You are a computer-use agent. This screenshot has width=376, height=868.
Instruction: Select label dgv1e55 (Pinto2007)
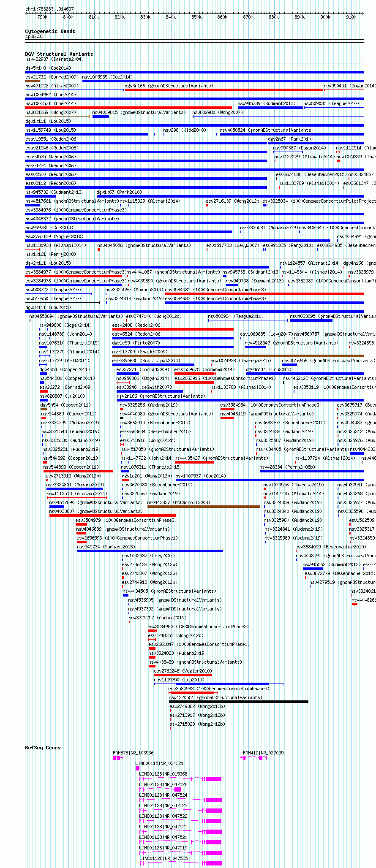(x=136, y=343)
